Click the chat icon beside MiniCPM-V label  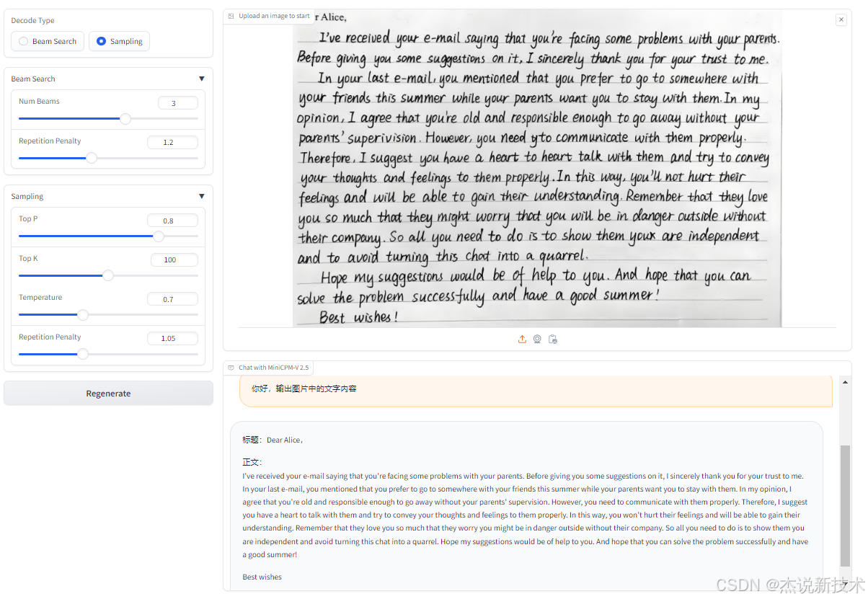231,368
